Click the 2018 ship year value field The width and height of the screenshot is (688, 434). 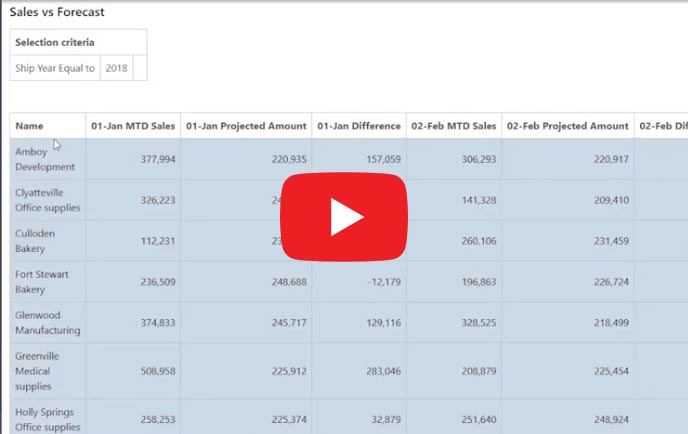point(116,68)
